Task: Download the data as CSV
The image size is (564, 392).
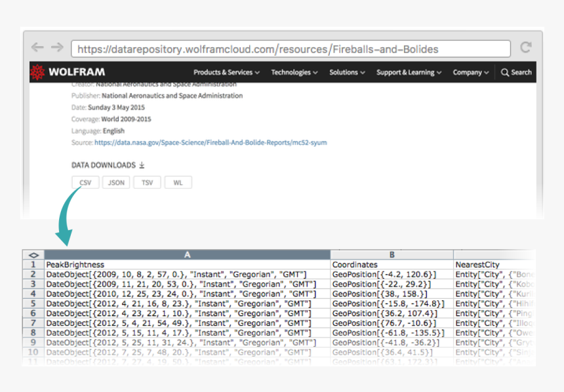Action: [x=85, y=182]
